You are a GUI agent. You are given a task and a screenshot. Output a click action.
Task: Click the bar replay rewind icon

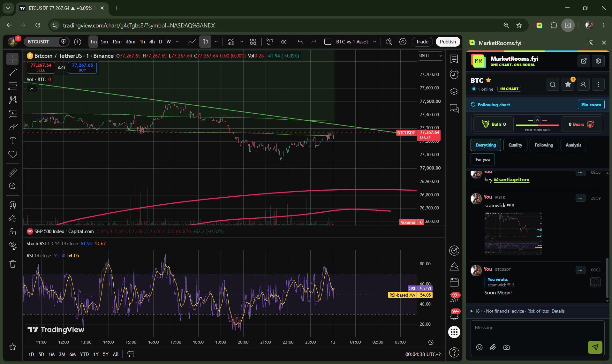[x=283, y=42]
